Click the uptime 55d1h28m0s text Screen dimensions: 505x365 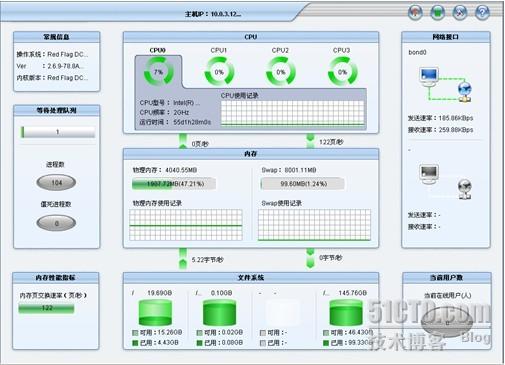coord(175,122)
